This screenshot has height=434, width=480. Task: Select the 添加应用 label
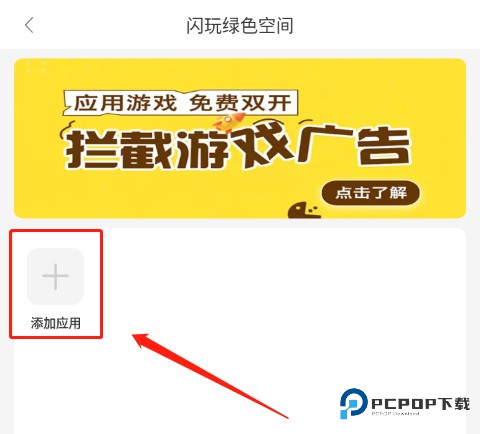pos(56,323)
